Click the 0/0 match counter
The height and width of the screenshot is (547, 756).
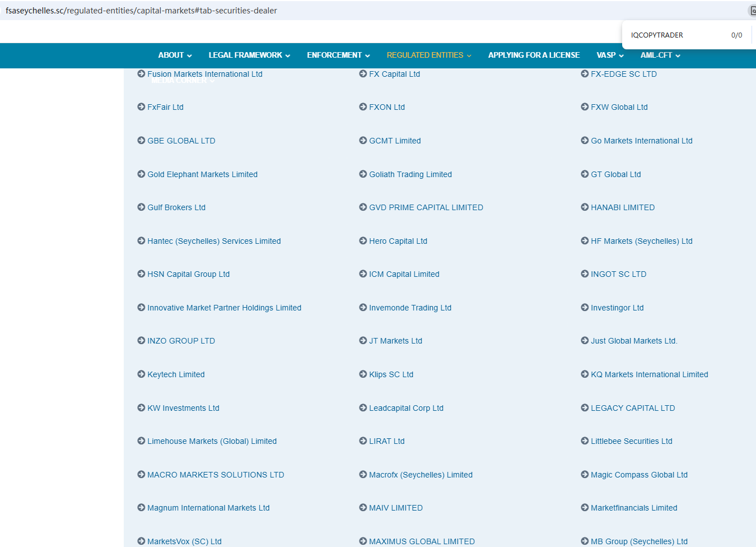(737, 35)
